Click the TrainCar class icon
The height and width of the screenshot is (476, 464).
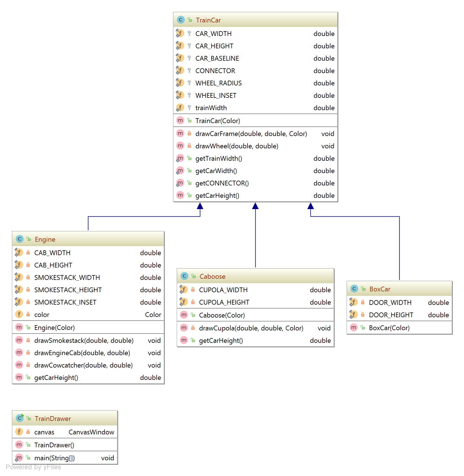pyautogui.click(x=181, y=20)
